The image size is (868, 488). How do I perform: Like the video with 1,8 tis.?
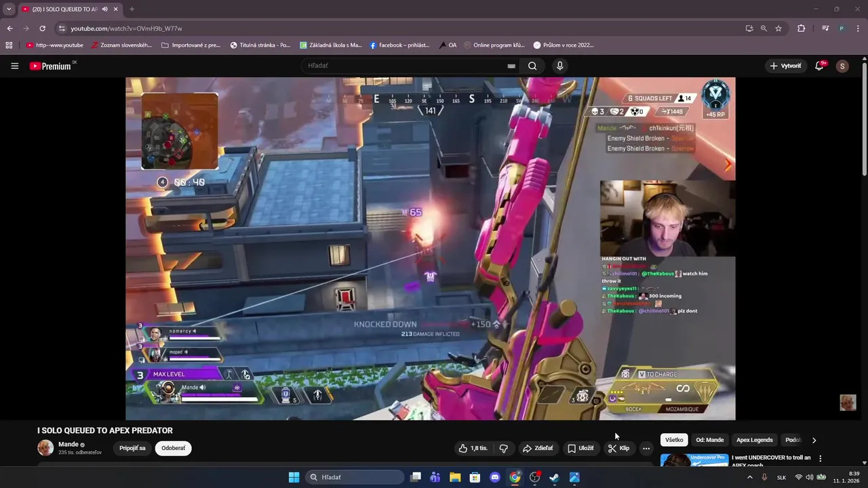(473, 448)
